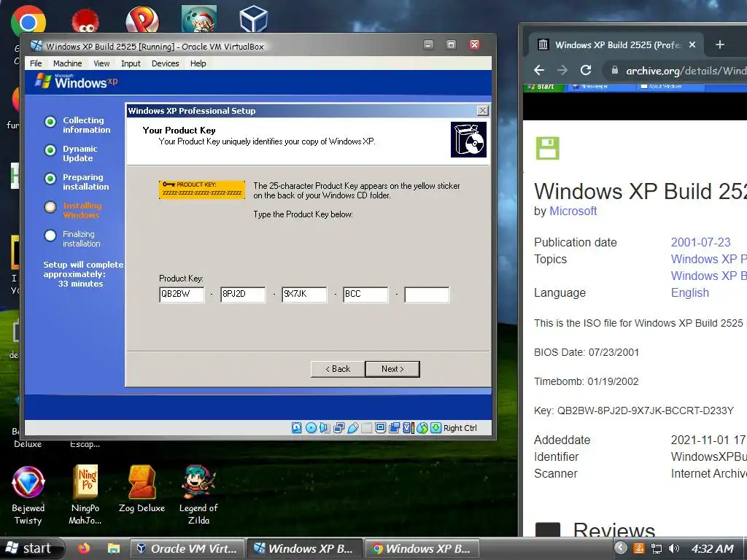Click the USB devices status icon

pos(352,427)
